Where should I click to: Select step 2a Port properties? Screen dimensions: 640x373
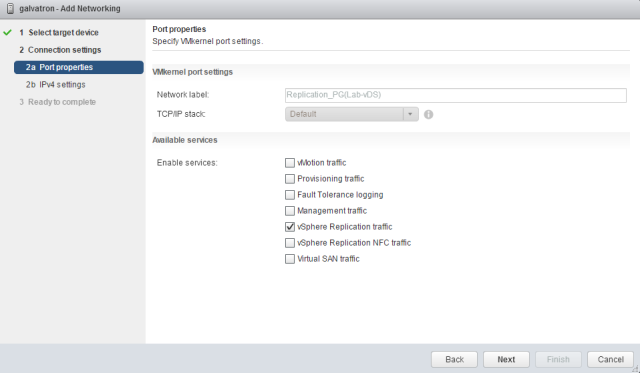pyautogui.click(x=79, y=67)
